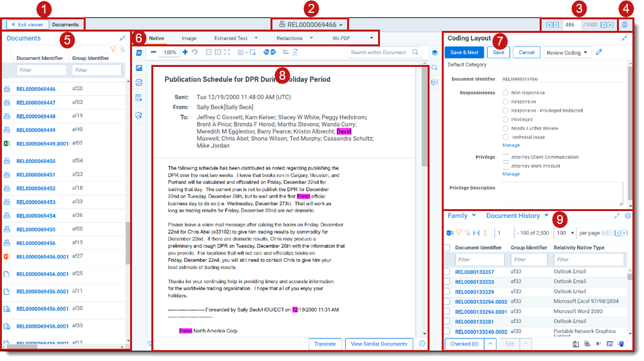Image resolution: width=644 pixels, height=361 pixels.
Task: Check Attorney Work Product box
Action: 506,166
